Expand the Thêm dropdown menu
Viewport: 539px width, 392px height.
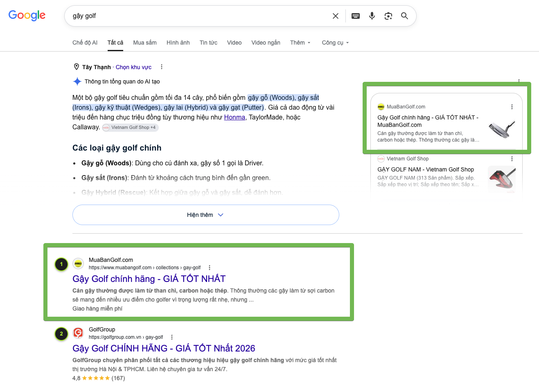(x=300, y=43)
